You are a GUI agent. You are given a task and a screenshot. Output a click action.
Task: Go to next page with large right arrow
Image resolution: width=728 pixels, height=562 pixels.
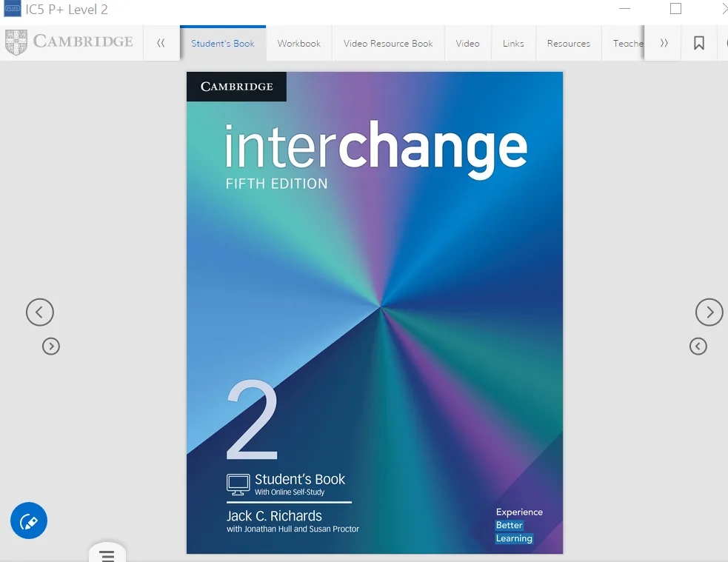point(709,312)
